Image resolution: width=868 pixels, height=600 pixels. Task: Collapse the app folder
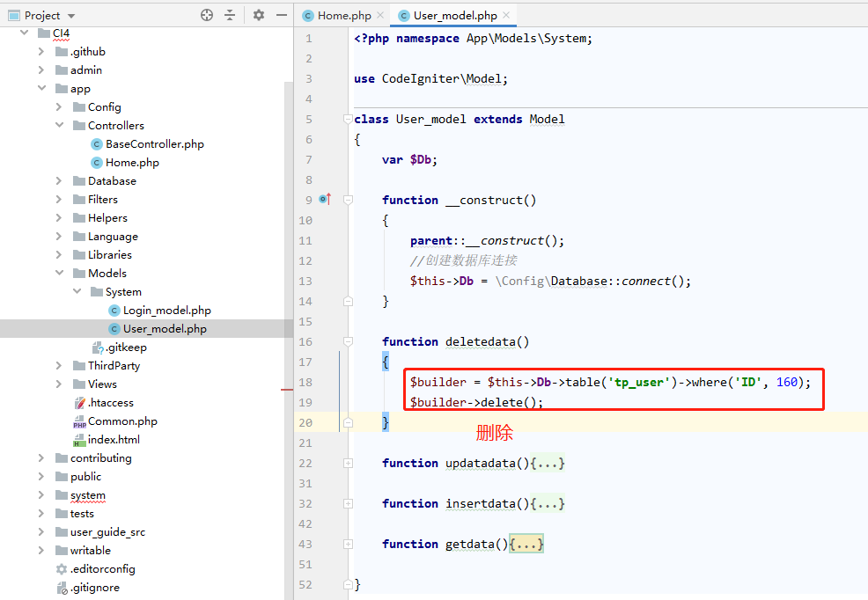pyautogui.click(x=41, y=89)
